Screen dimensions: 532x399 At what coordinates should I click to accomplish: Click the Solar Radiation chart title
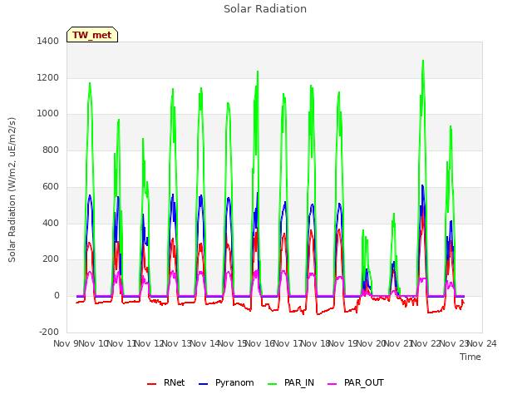[265, 9]
